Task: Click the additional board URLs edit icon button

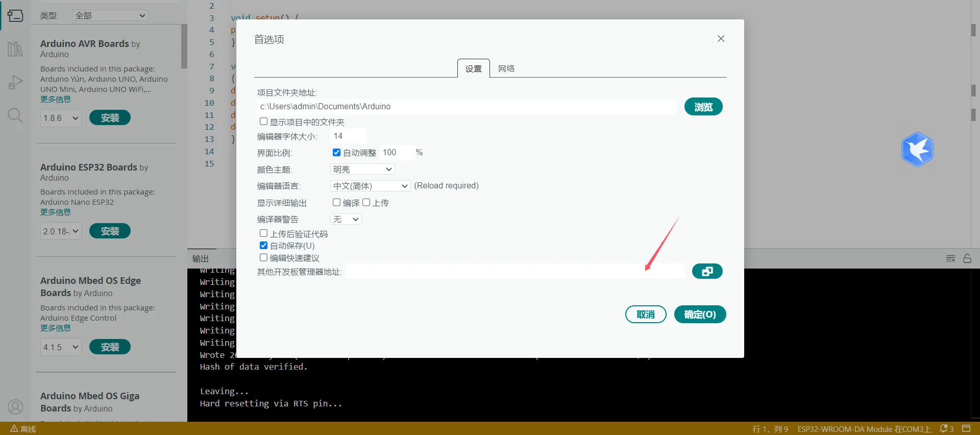Action: pyautogui.click(x=707, y=272)
